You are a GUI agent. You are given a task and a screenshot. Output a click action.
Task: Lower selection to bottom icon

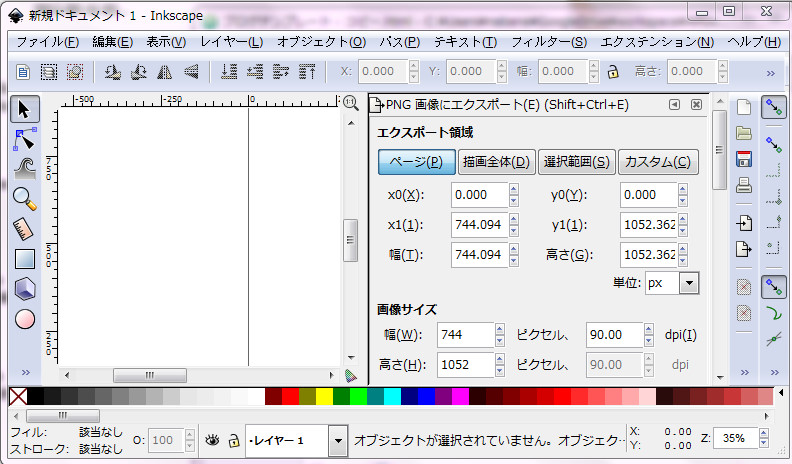[229, 72]
